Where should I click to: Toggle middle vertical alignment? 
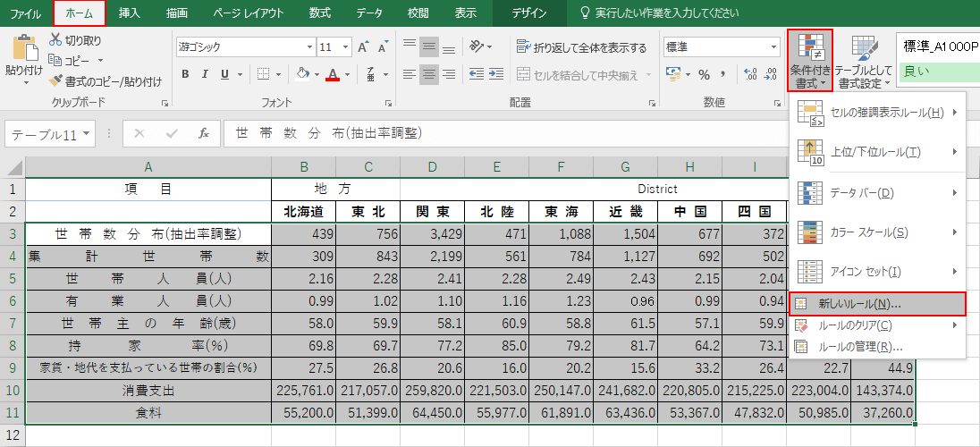tap(429, 46)
